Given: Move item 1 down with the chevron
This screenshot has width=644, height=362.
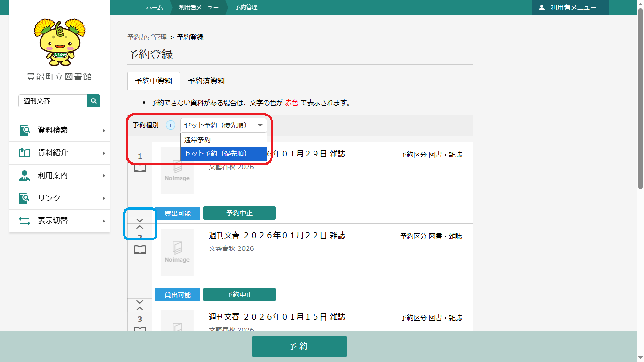Looking at the screenshot, I should click(140, 220).
